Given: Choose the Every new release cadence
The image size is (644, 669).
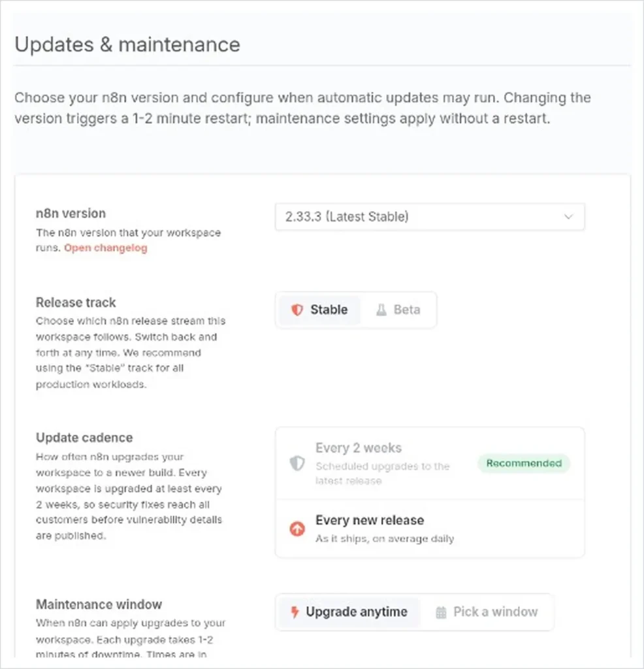Looking at the screenshot, I should click(430, 529).
